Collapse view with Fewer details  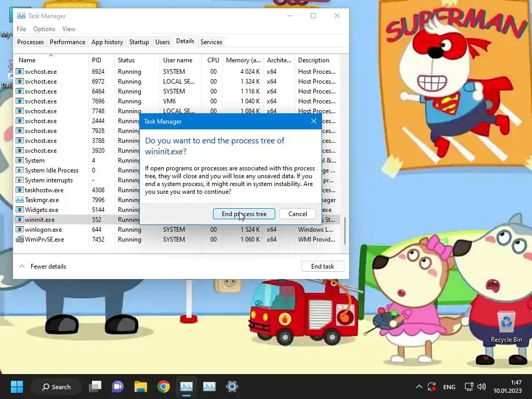click(x=43, y=267)
